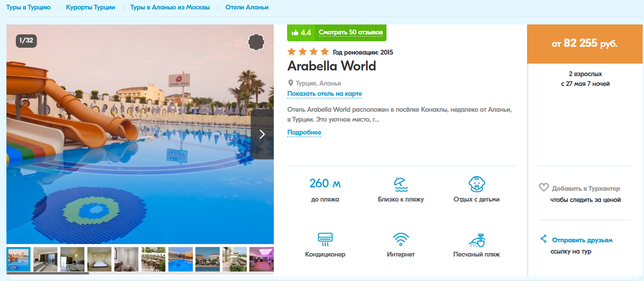Open Туры в Аланью из Москвы breadcrumb
This screenshot has height=281, width=644.
tap(170, 8)
